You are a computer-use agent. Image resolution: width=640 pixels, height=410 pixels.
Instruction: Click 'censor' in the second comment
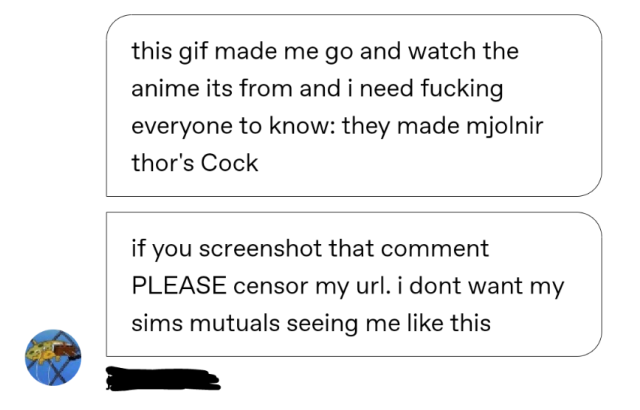(x=271, y=286)
